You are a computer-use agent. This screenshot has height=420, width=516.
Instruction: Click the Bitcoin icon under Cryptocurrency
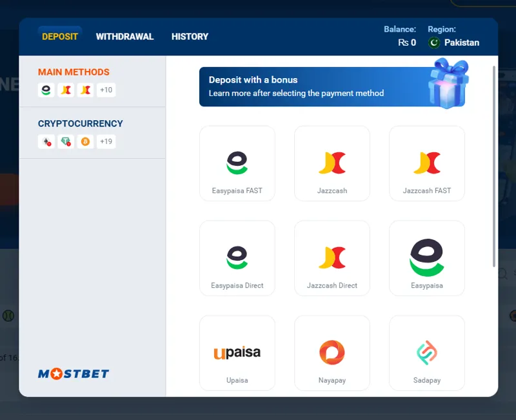coord(86,141)
